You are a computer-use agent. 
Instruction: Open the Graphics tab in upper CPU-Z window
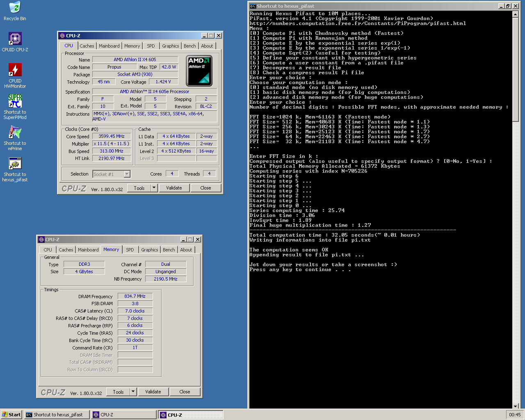[x=170, y=46]
